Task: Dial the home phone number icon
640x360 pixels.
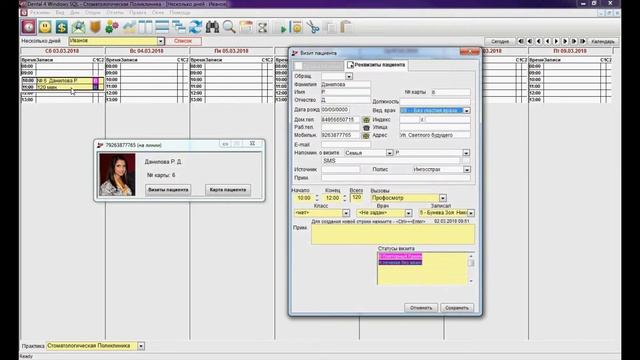Action: [366, 120]
